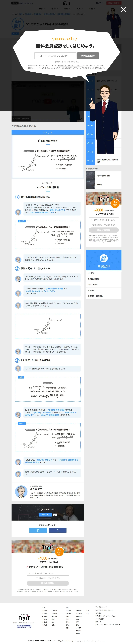133x644 pixels.
Task: Play the YouTube lesson video
Action: click(x=48, y=101)
